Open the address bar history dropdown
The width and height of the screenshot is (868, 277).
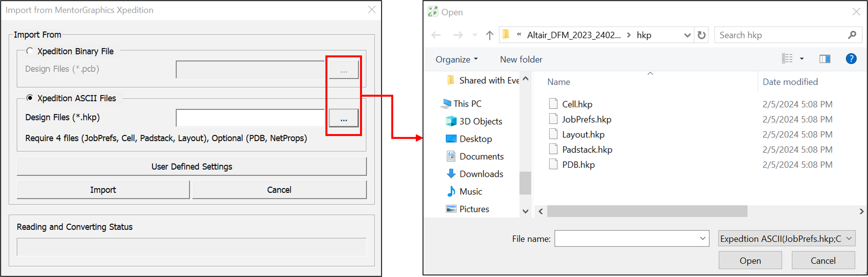[687, 35]
